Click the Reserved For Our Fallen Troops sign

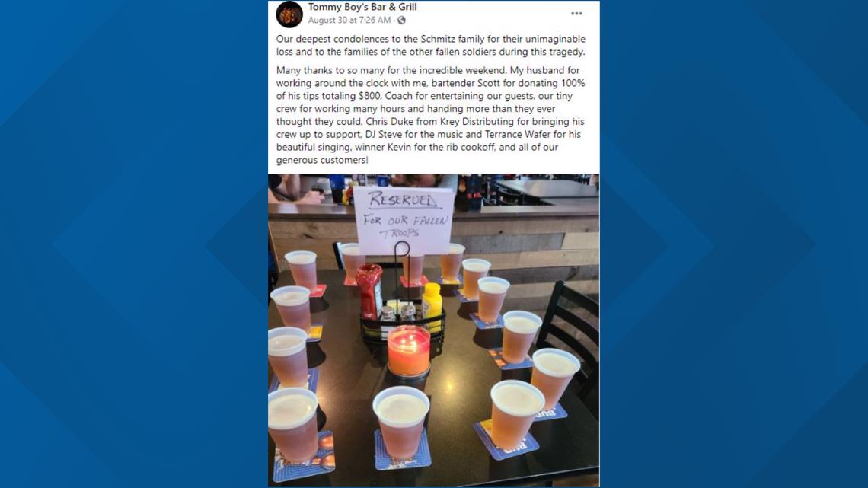[403, 220]
